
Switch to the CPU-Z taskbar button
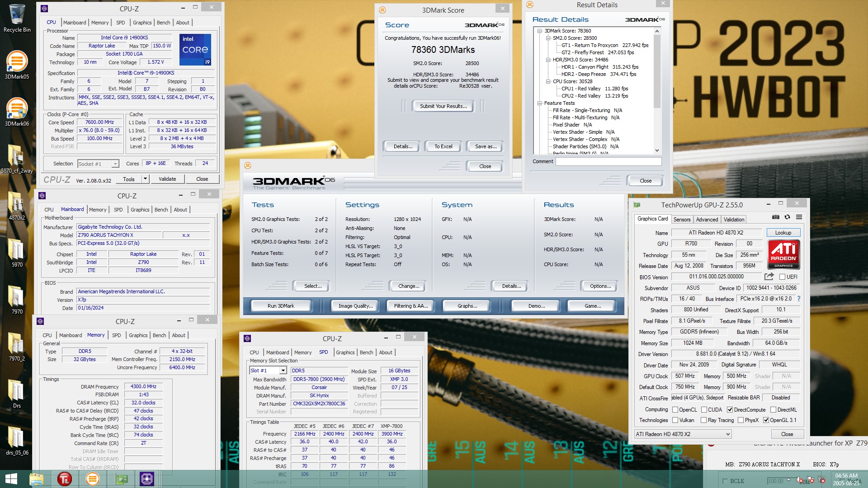pos(147,479)
